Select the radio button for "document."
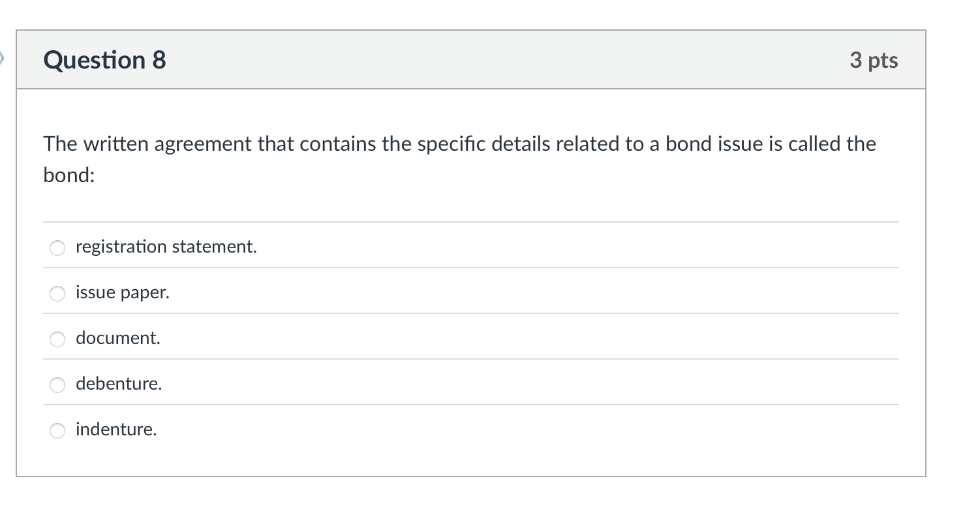 (x=57, y=339)
